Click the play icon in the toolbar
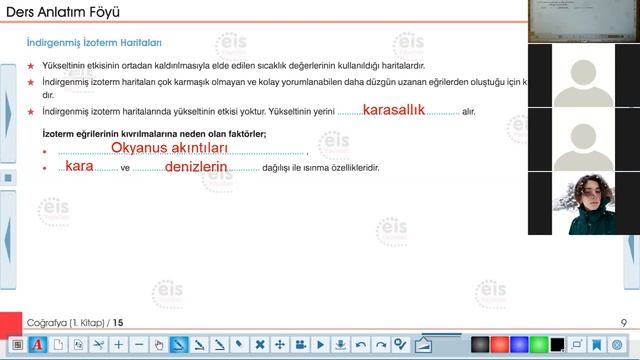This screenshot has width=640, height=360. 320,345
